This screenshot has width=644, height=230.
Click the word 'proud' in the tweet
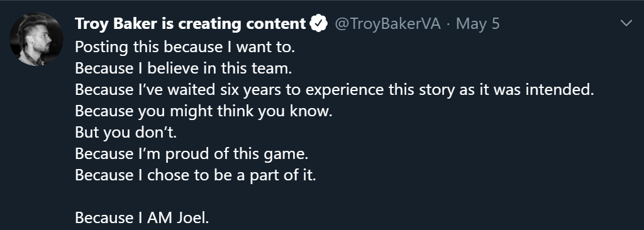pyautogui.click(x=186, y=153)
